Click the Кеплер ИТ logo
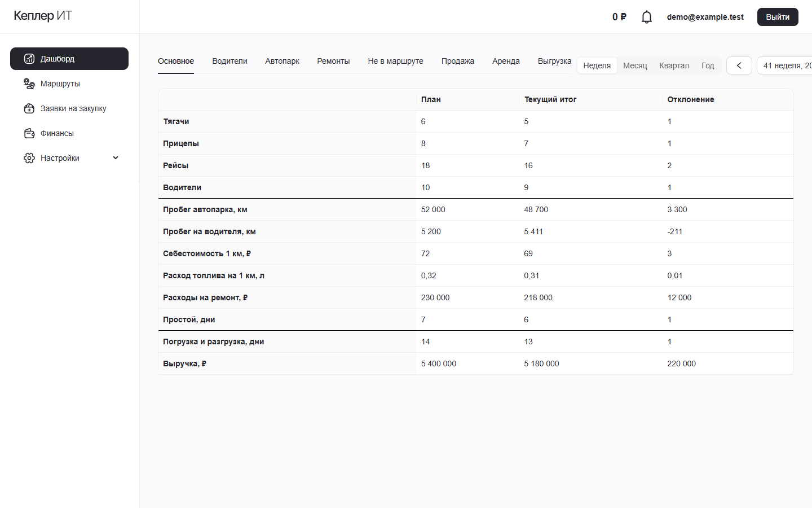 [43, 16]
